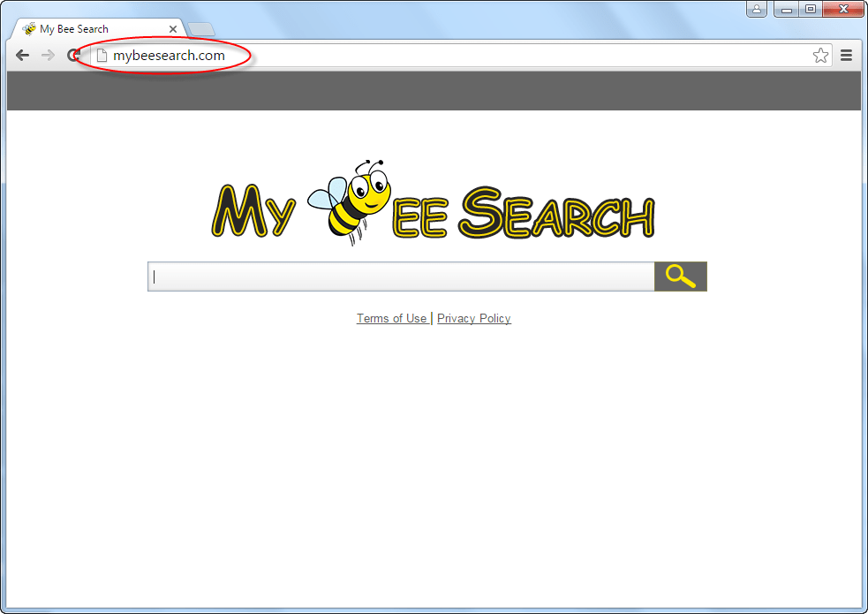The image size is (868, 614).
Task: Open a new tab with the new tab button
Action: (x=201, y=29)
